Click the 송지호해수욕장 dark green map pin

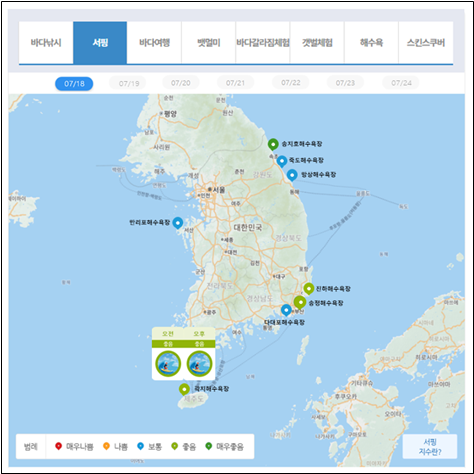(273, 145)
